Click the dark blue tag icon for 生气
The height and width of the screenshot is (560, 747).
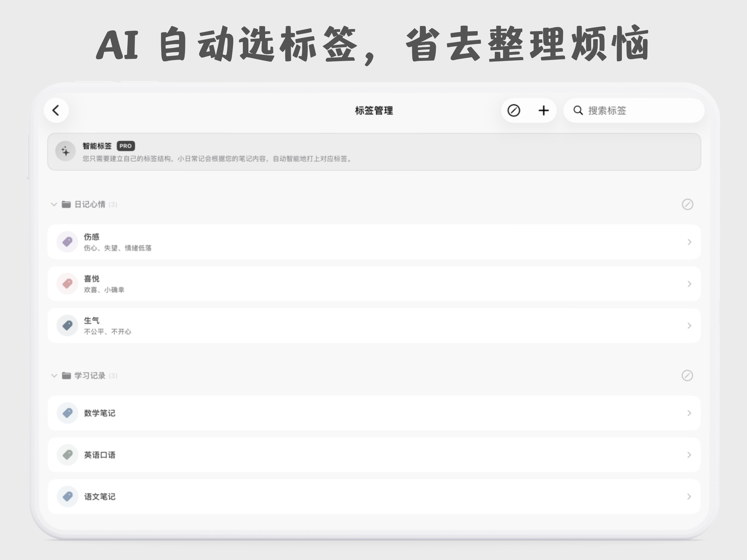[x=68, y=325]
